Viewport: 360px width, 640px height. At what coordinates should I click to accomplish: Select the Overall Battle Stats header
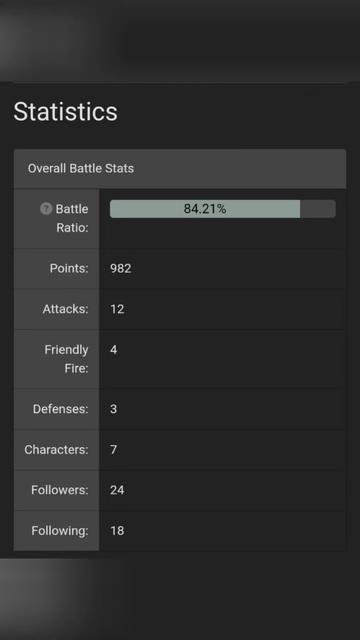180,169
